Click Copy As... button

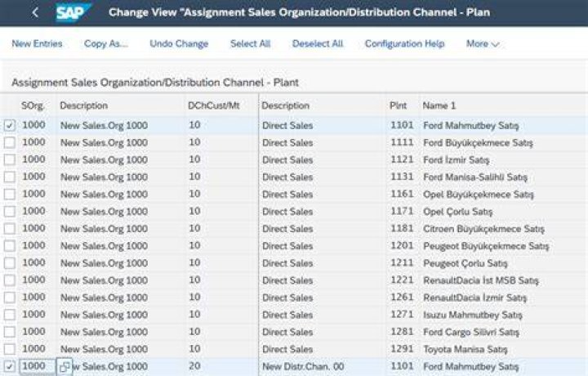tap(106, 43)
